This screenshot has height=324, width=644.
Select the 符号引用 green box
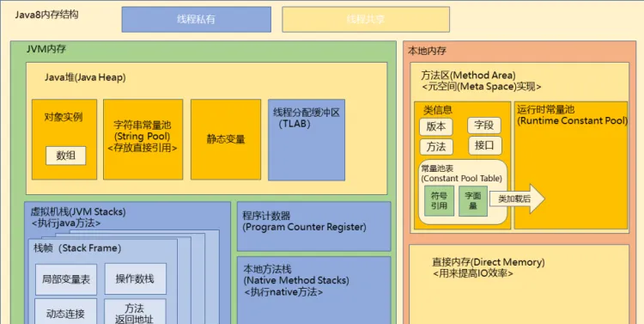[x=439, y=200]
